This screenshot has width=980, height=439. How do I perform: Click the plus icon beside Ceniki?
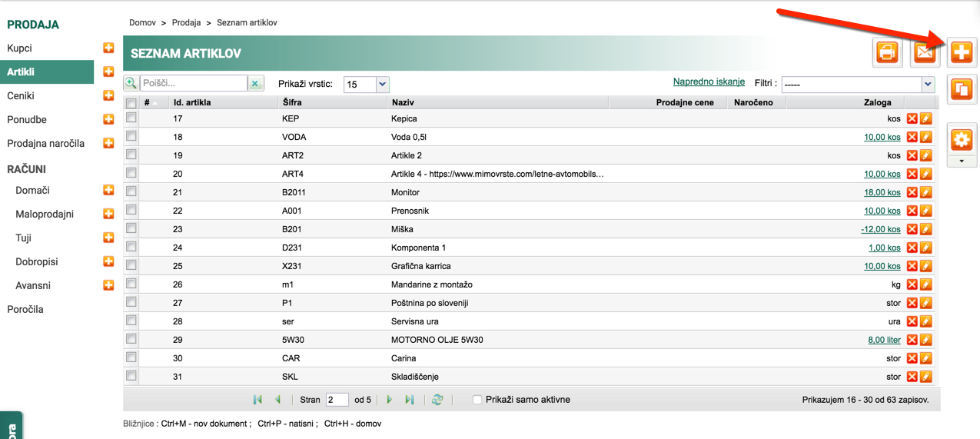[108, 95]
